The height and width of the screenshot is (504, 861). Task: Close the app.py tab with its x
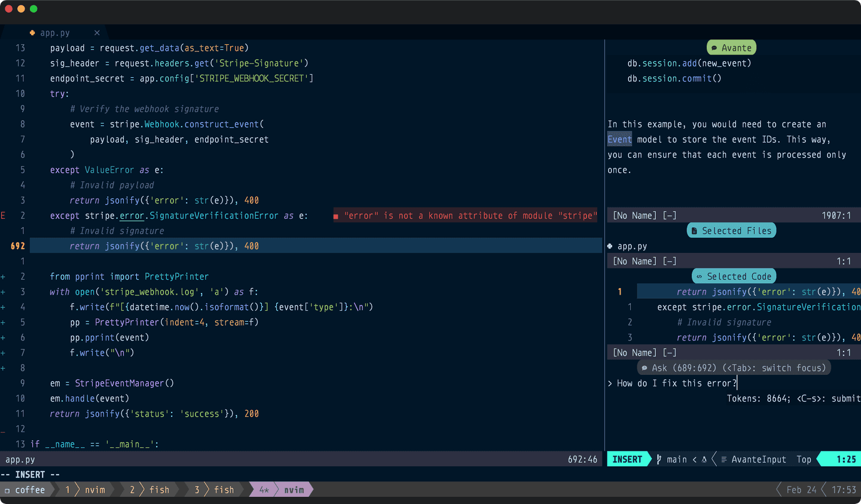tap(97, 33)
